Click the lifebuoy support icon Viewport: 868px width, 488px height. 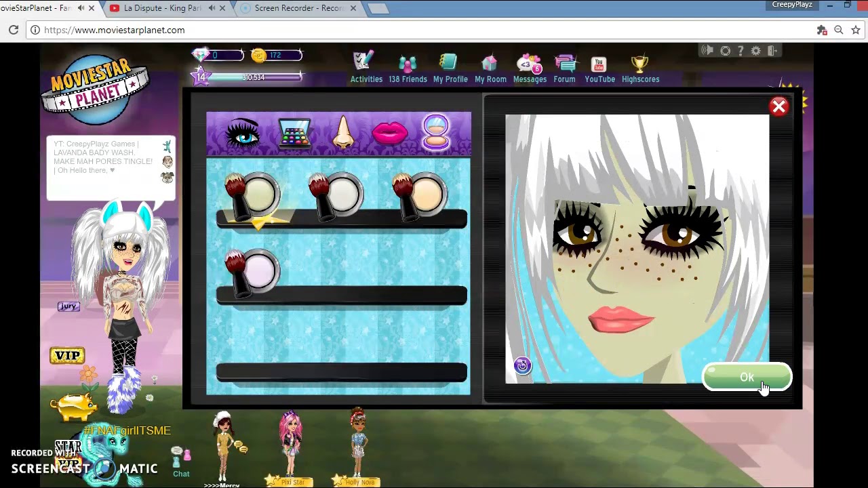click(725, 51)
